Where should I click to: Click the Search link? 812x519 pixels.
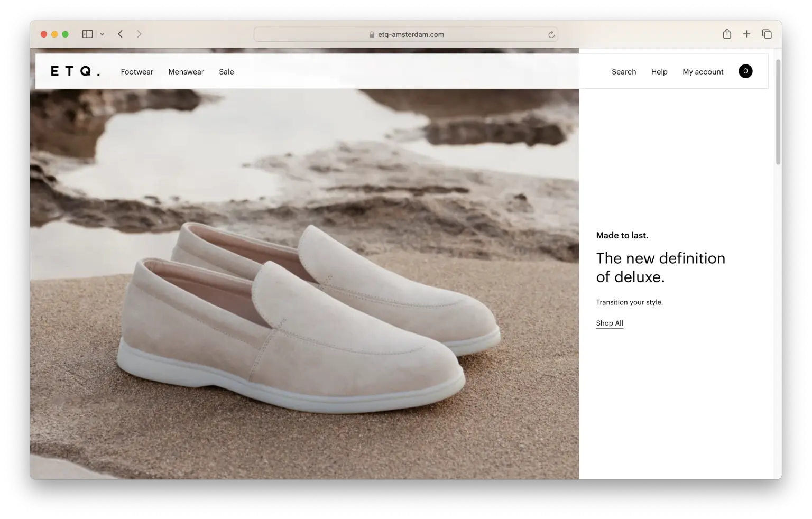tap(624, 72)
